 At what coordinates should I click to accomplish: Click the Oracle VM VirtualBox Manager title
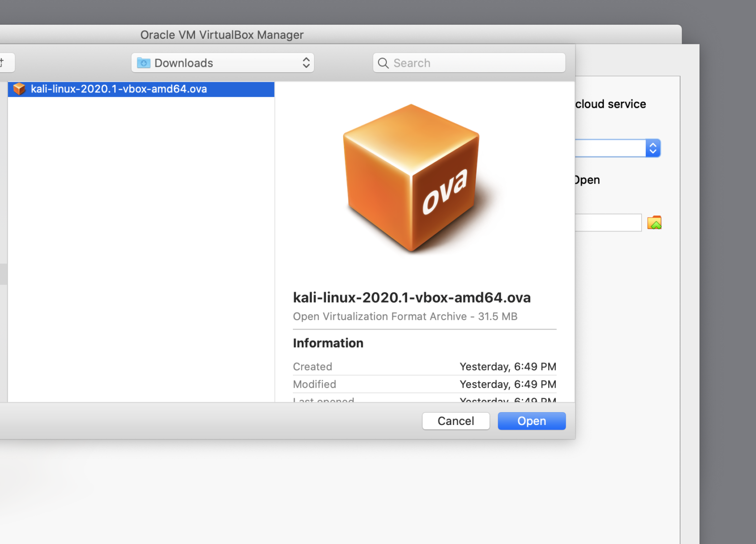pyautogui.click(x=222, y=35)
